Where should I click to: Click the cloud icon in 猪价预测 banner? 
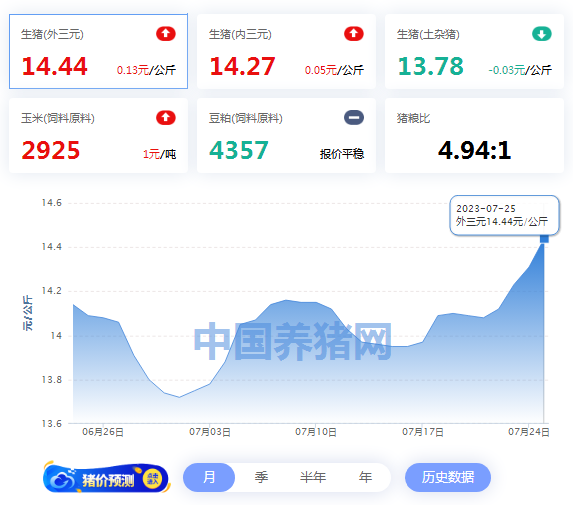click(x=62, y=480)
